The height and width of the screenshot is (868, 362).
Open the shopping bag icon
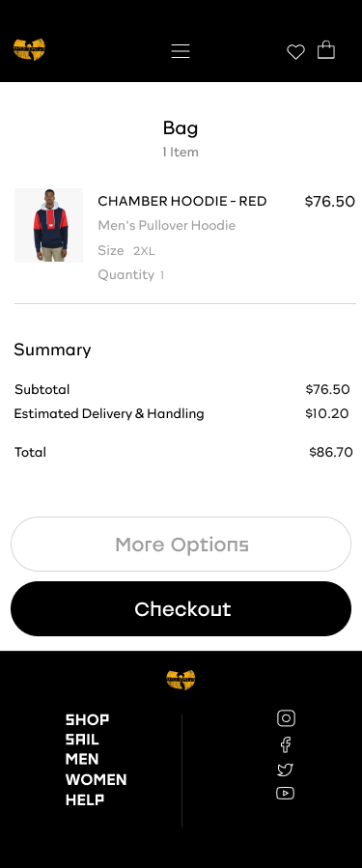pos(326,50)
